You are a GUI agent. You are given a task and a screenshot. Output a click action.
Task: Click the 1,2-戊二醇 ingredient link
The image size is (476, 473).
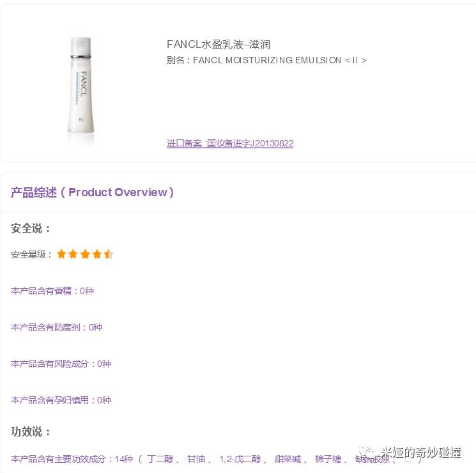240,459
